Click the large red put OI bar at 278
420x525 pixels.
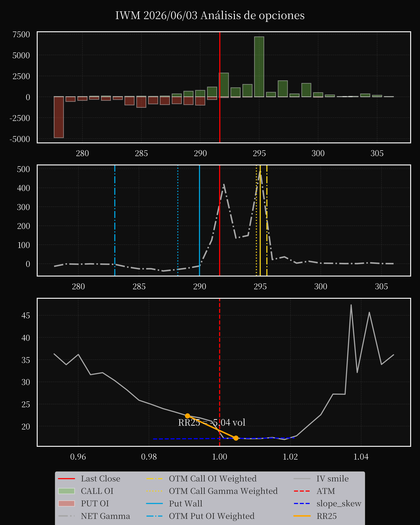(x=59, y=117)
